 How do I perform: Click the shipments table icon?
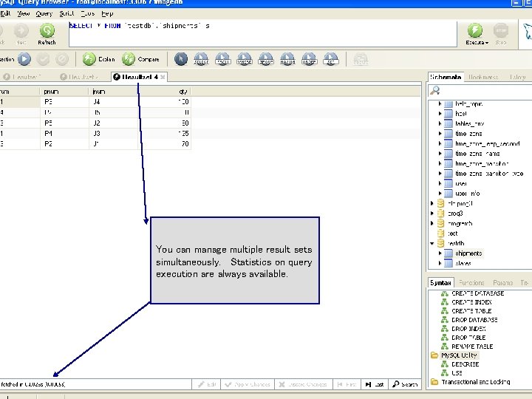449,253
